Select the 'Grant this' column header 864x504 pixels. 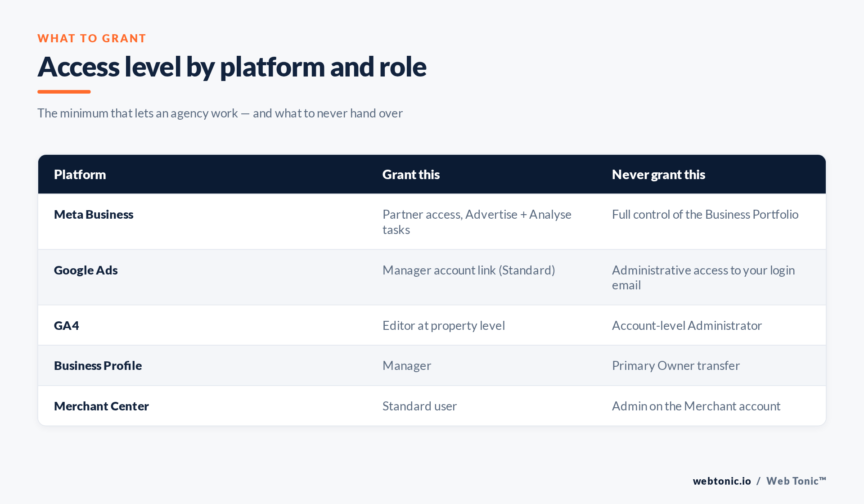point(411,175)
